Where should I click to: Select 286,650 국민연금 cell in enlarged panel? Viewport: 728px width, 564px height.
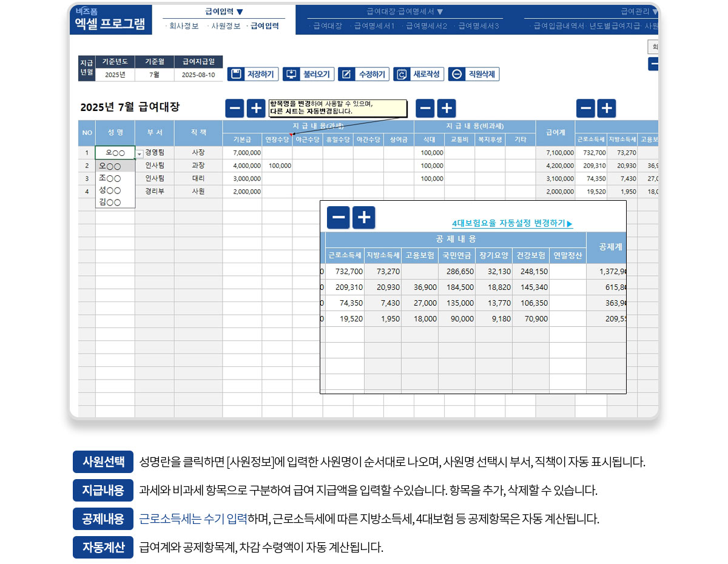pyautogui.click(x=457, y=272)
